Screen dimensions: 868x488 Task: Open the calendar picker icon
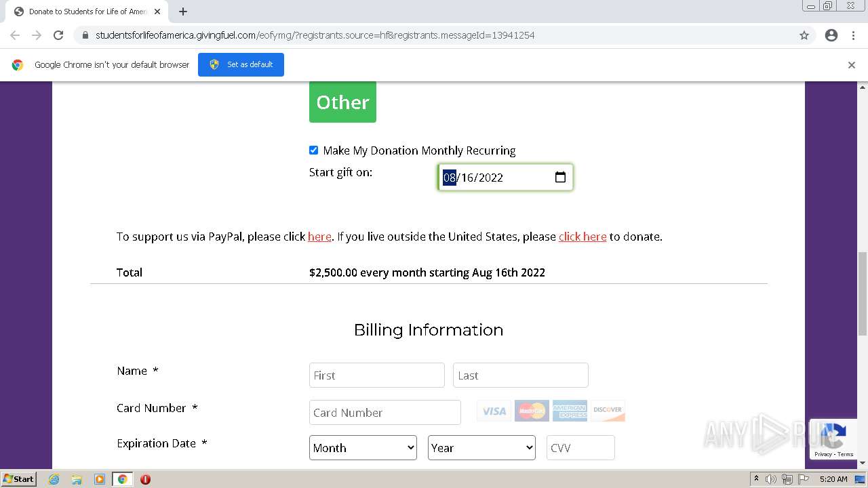(x=560, y=177)
